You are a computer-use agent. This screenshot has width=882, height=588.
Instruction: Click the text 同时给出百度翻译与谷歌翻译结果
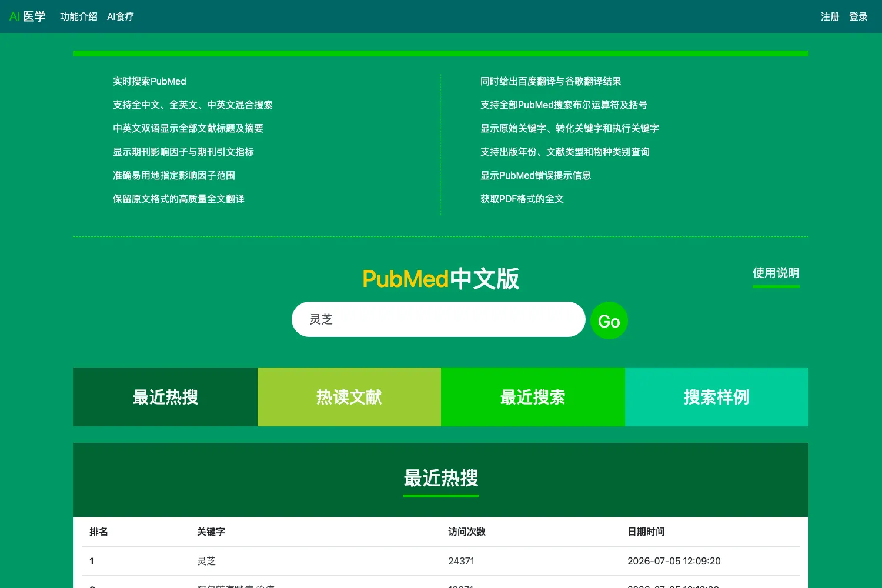click(x=551, y=81)
